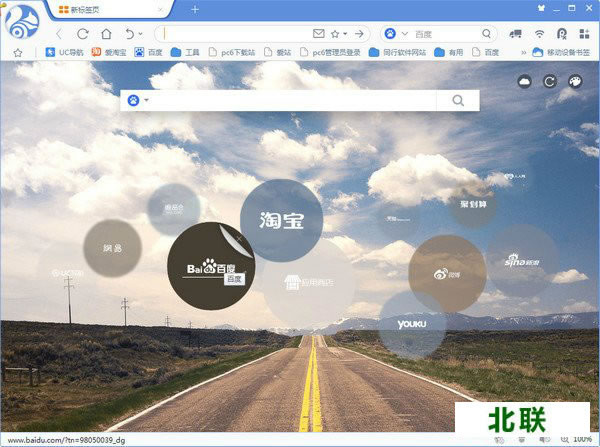Screen dimensions: 600x447
Task: Open the 淘宝 bubble shortcut
Action: [x=282, y=220]
